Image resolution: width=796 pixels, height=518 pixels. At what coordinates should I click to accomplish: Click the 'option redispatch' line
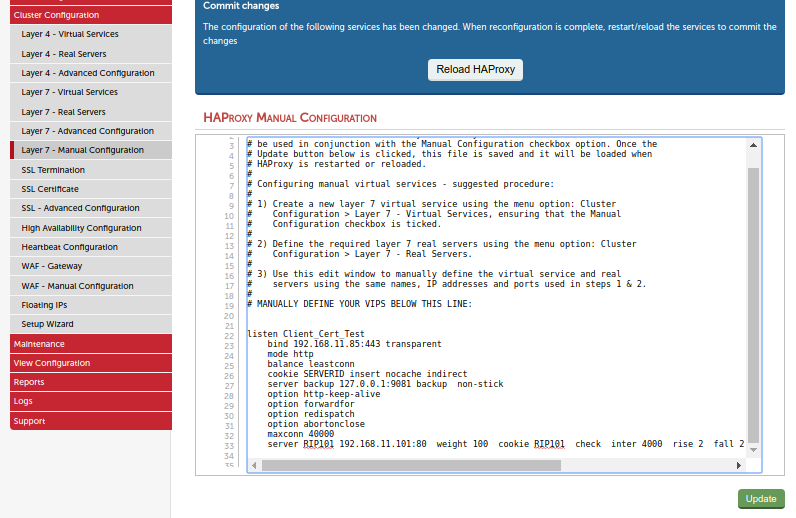pyautogui.click(x=311, y=414)
